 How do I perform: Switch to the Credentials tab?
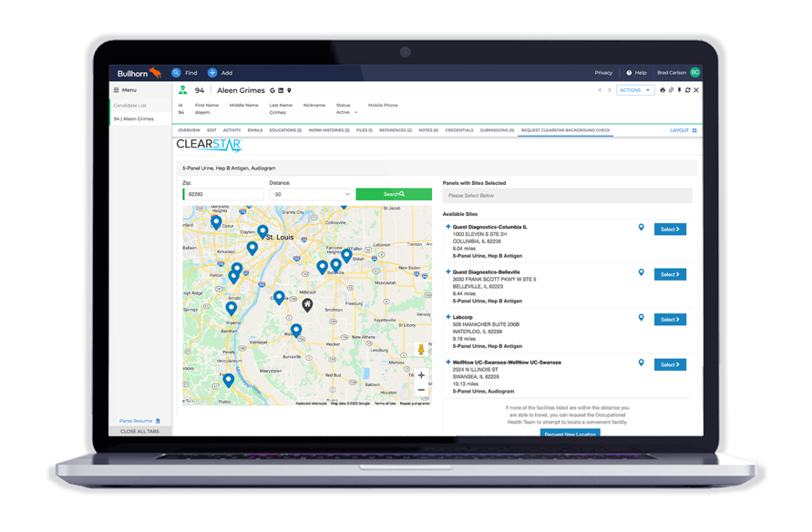click(x=458, y=130)
